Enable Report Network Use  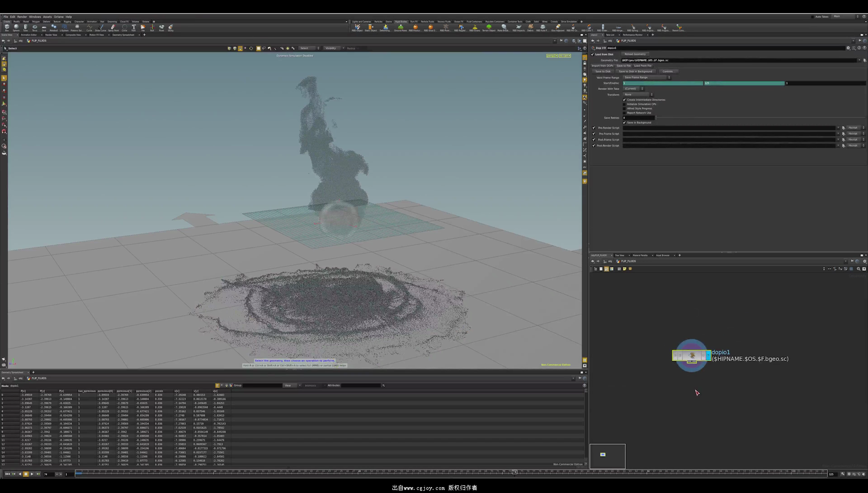coord(624,113)
